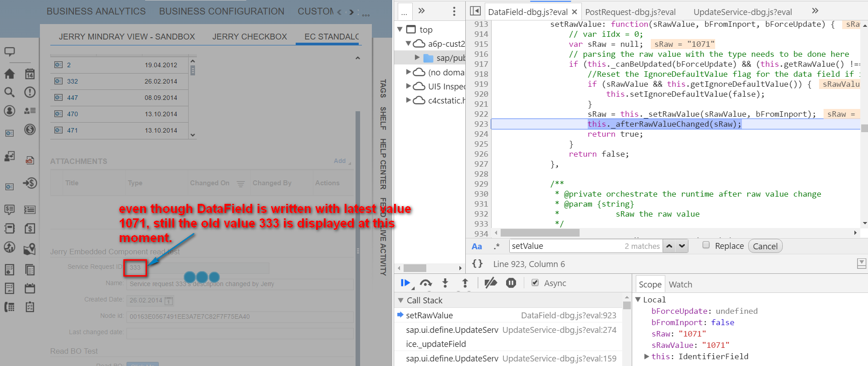Toggle the file navigator sidebar
Screen dimensions: 868x366
pyautogui.click(x=475, y=11)
